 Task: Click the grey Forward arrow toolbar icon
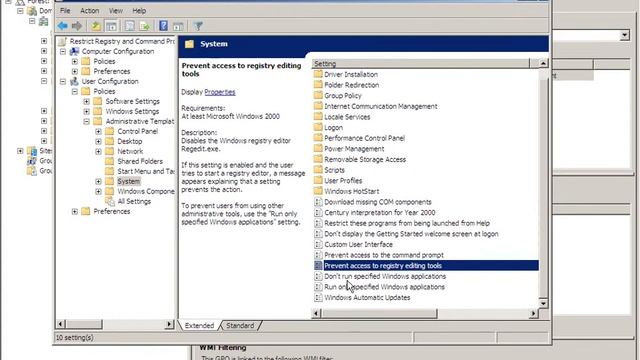[x=77, y=26]
